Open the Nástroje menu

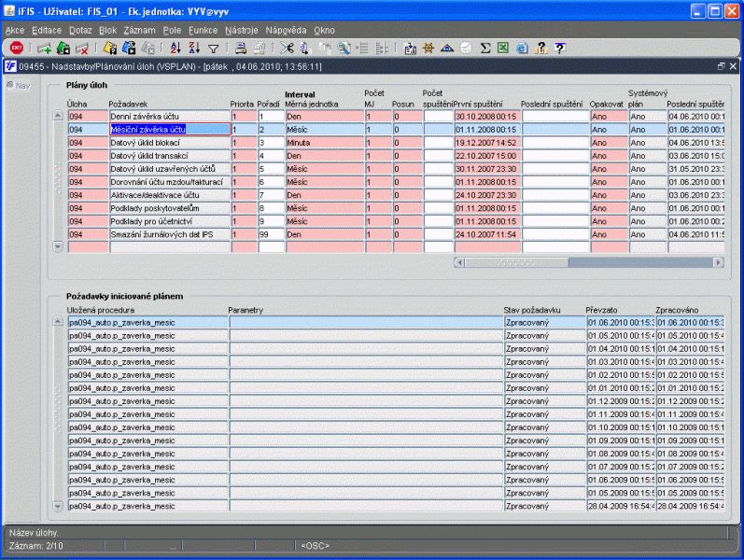242,31
